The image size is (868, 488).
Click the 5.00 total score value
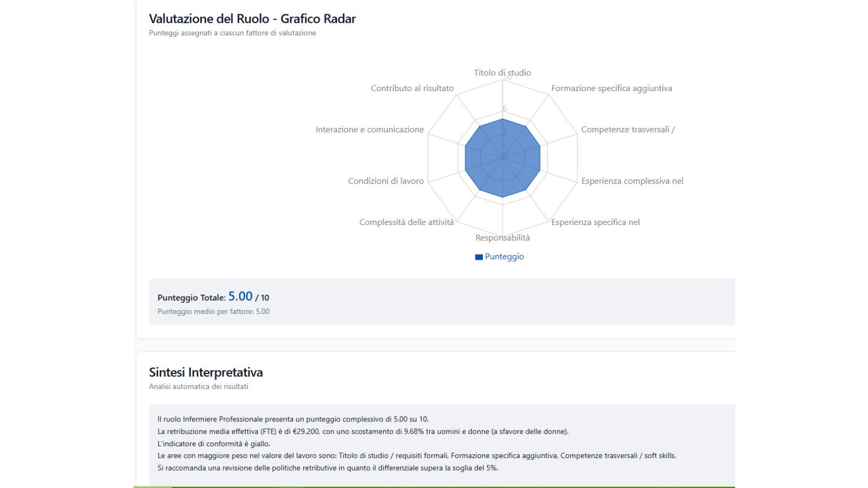click(x=240, y=297)
